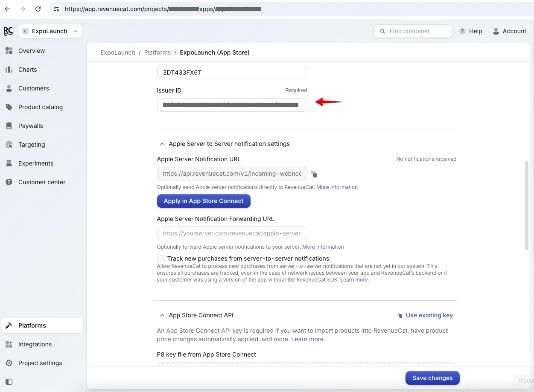Open the Charts bar icon
This screenshot has height=392, width=534.
(9, 70)
